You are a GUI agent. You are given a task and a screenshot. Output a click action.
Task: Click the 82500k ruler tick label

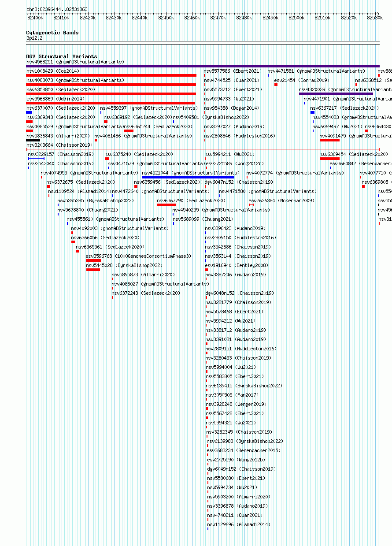(x=296, y=18)
